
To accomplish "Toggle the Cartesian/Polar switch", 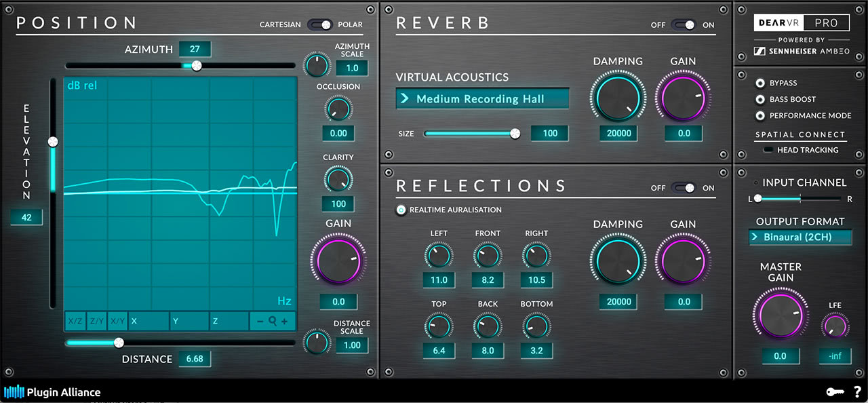I will pyautogui.click(x=319, y=24).
